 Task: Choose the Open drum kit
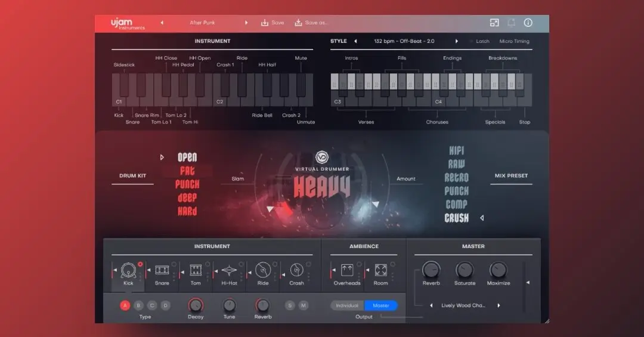click(187, 157)
